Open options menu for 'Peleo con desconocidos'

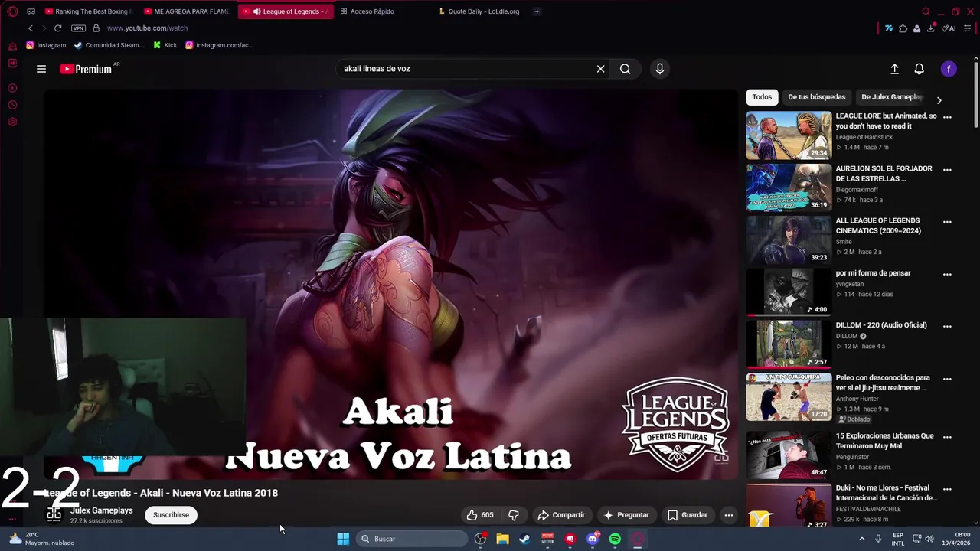(x=947, y=379)
